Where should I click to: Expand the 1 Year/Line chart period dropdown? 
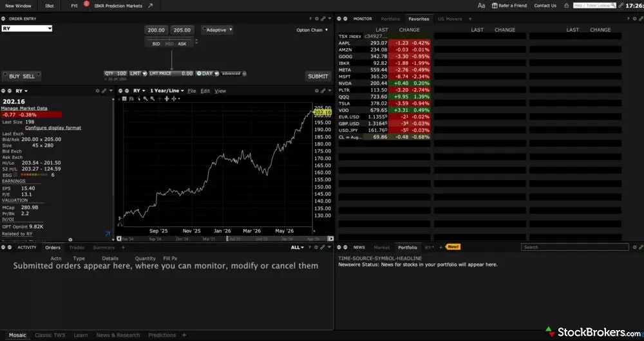point(167,91)
